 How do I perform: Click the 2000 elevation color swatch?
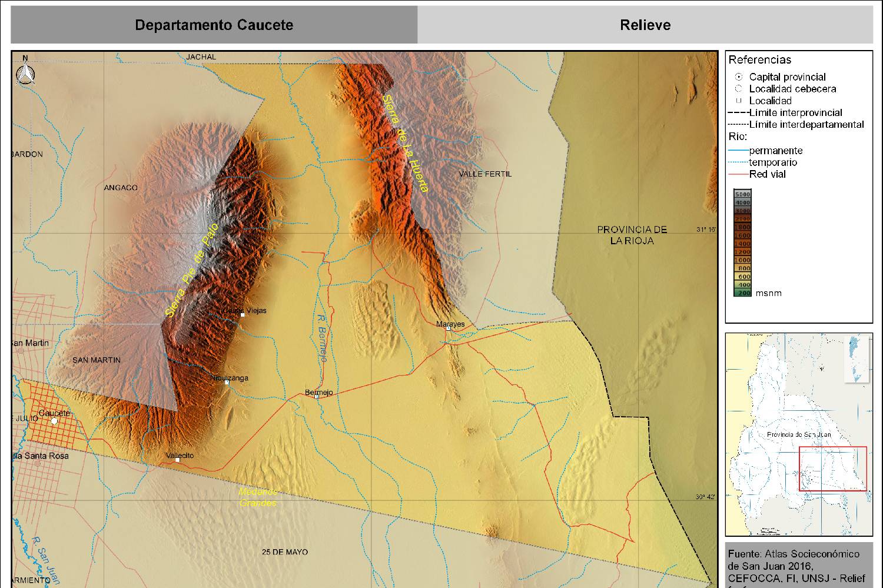point(743,218)
